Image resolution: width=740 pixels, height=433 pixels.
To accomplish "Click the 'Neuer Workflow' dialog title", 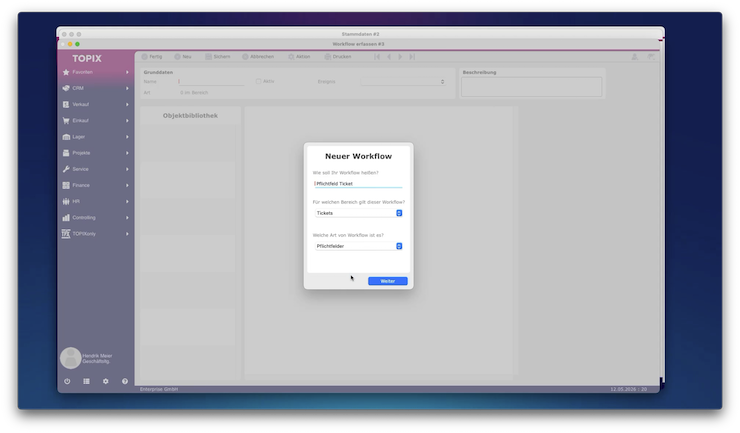I will click(x=358, y=156).
